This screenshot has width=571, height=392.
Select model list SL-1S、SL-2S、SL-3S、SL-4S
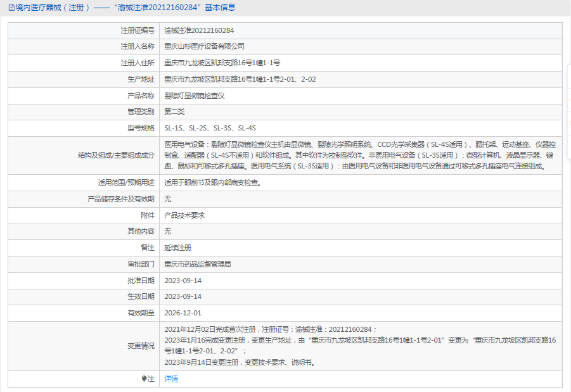point(210,128)
